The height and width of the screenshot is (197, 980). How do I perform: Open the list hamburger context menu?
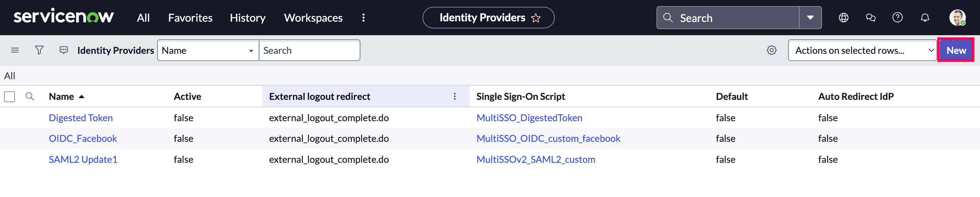(x=15, y=50)
